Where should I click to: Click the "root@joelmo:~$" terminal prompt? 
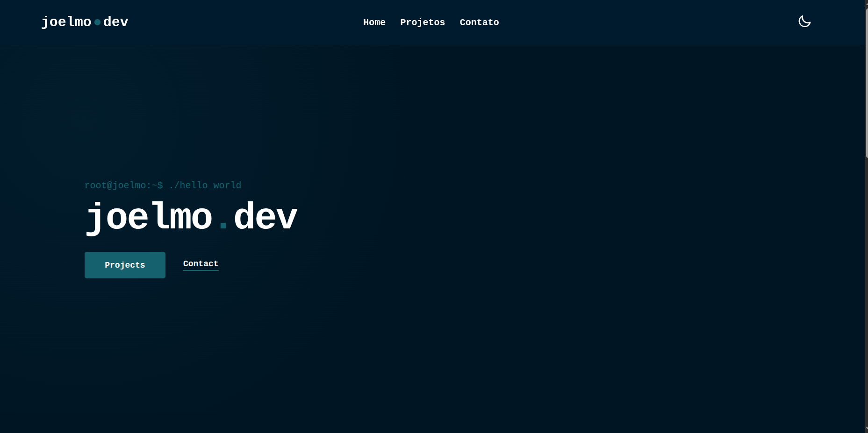(x=123, y=185)
